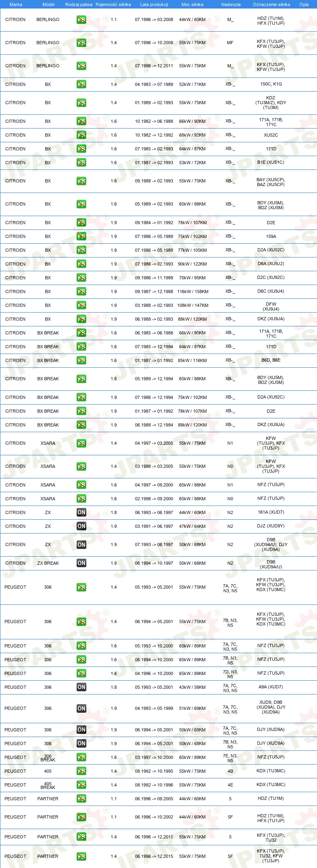Screen dimensions: 317x868
Task: Click petrol icon in Xsara 1.4 N1 row
Action: pyautogui.click(x=81, y=443)
